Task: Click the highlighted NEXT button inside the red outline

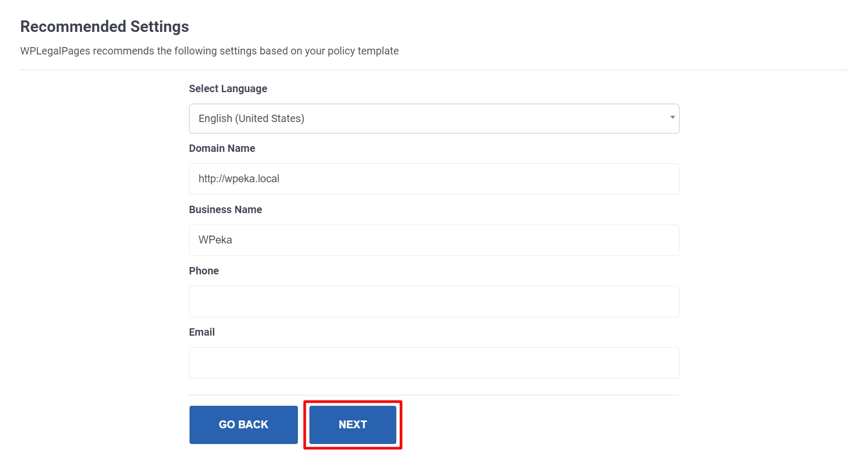Action: click(352, 425)
